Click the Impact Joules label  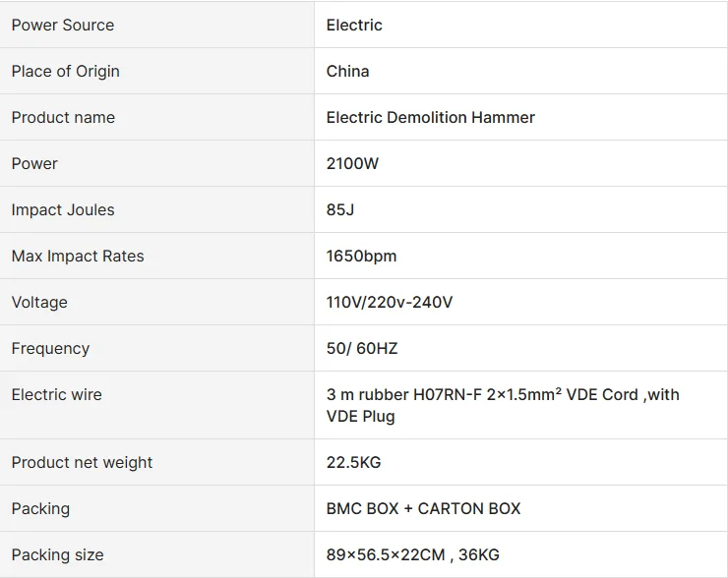63,209
